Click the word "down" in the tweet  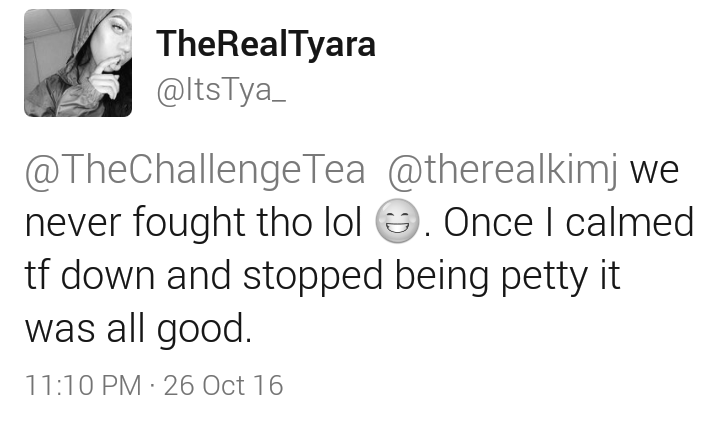[108, 275]
